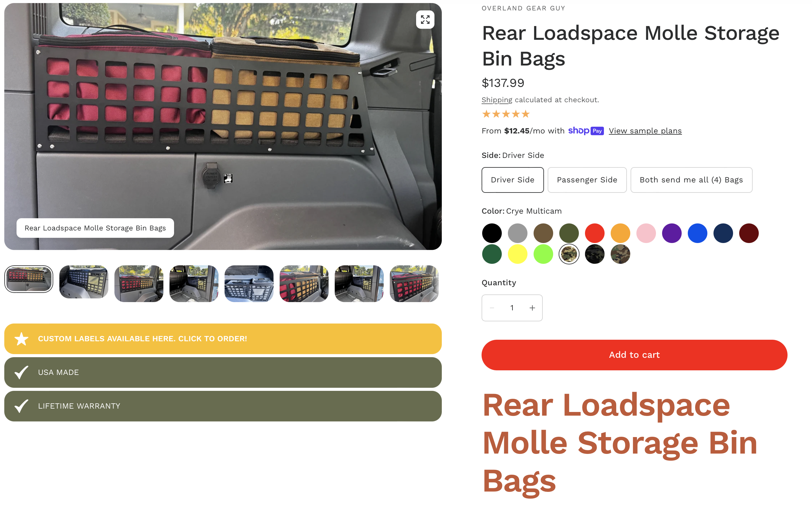Open the fullscreen image zoom icon

[x=425, y=20]
